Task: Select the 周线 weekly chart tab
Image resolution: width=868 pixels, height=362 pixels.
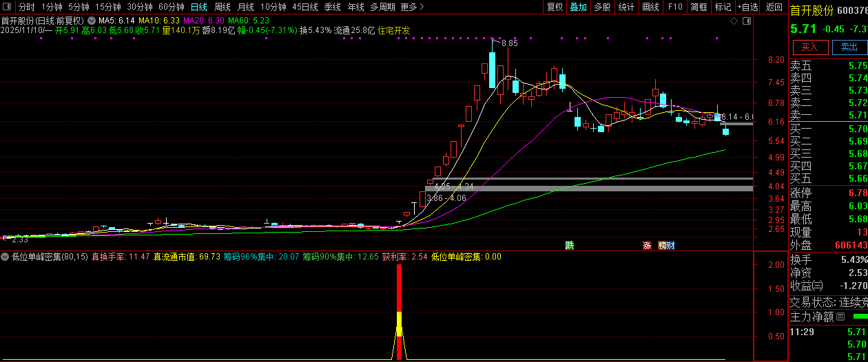Action: (x=222, y=7)
